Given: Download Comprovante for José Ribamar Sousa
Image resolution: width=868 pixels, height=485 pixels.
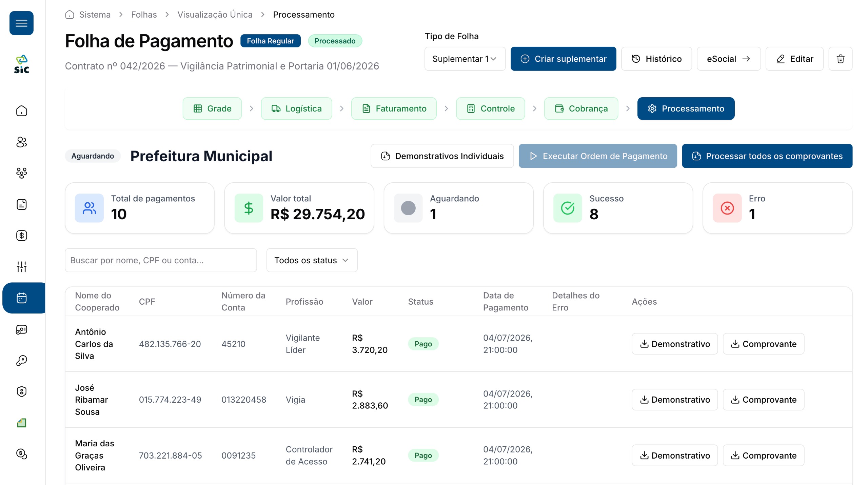Looking at the screenshot, I should [764, 400].
